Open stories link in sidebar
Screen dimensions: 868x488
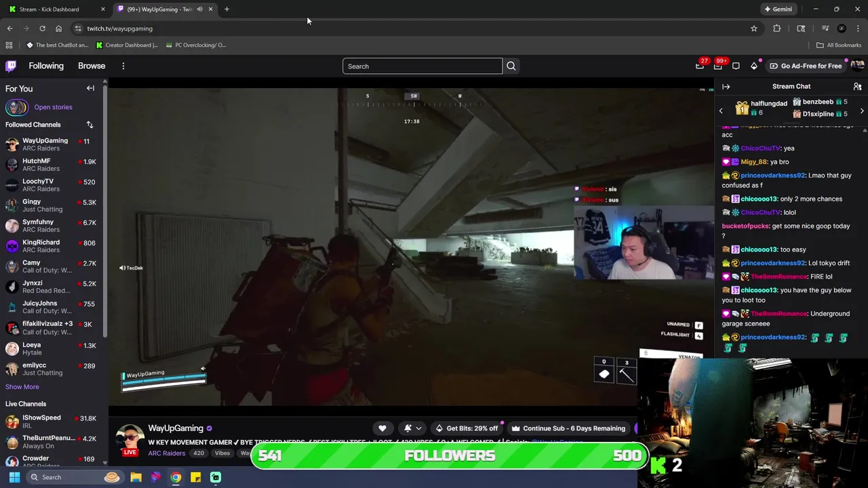(x=53, y=107)
